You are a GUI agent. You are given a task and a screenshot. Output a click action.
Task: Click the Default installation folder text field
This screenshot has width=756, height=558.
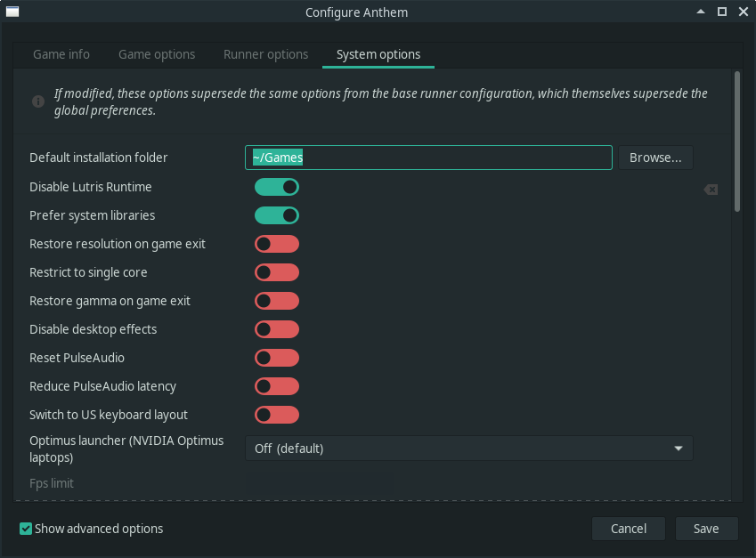click(x=428, y=158)
